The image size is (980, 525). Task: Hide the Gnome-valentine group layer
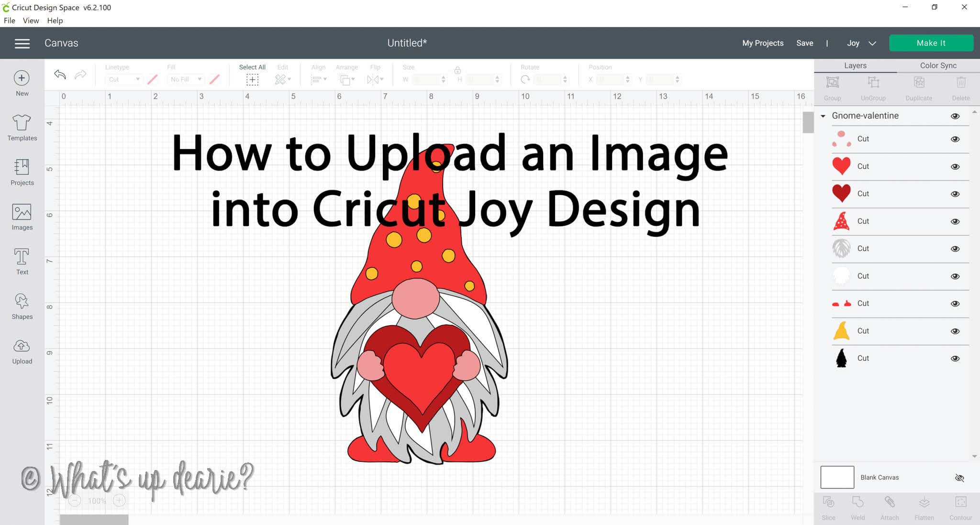[955, 116]
